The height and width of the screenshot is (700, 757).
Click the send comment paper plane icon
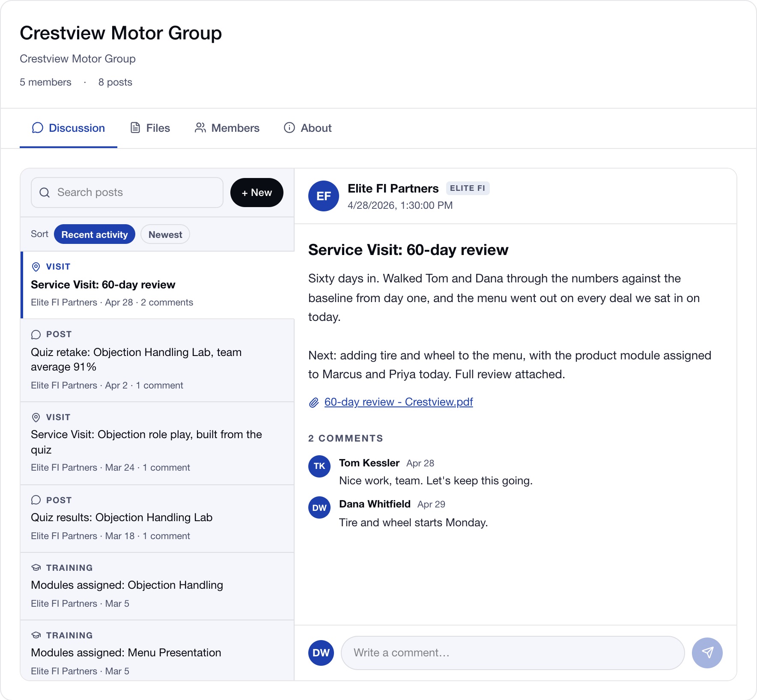coord(707,653)
